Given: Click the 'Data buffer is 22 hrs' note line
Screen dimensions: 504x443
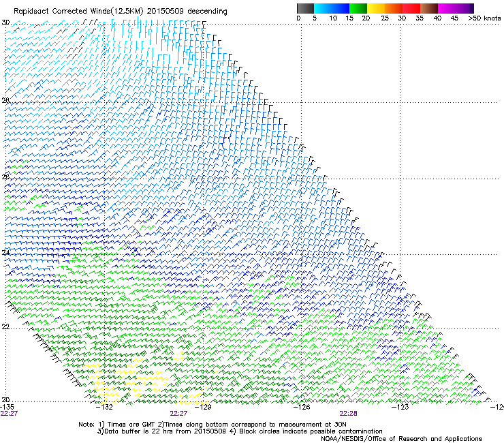Looking at the screenshot, I should [x=240, y=431].
